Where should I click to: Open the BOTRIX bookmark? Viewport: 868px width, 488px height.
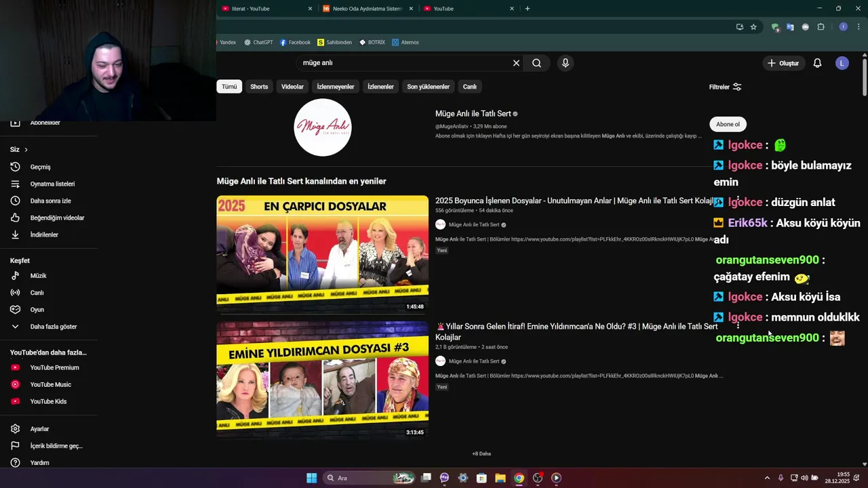pos(372,42)
